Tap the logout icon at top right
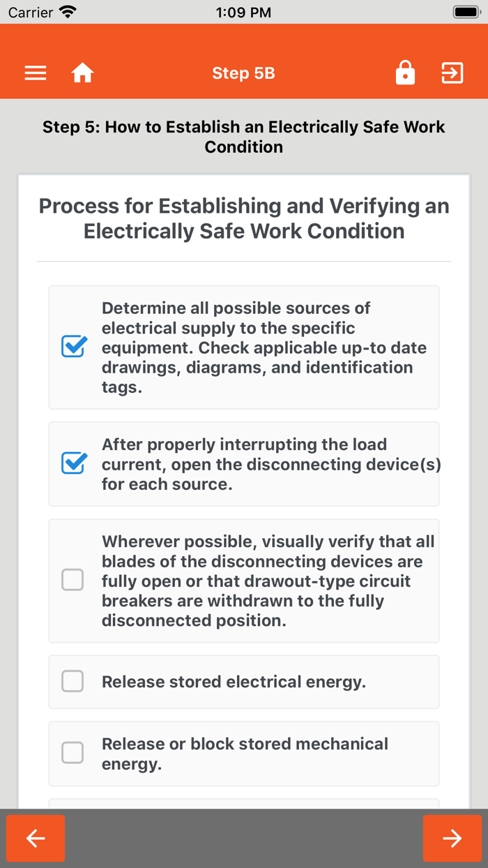The height and width of the screenshot is (868, 488). tap(452, 73)
